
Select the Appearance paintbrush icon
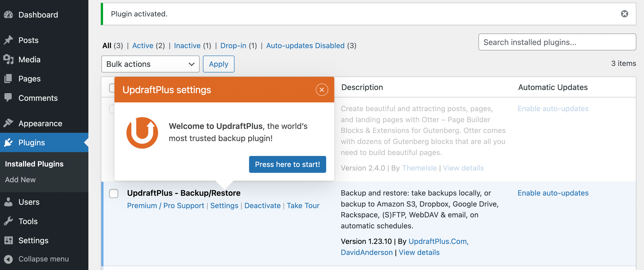(x=8, y=123)
